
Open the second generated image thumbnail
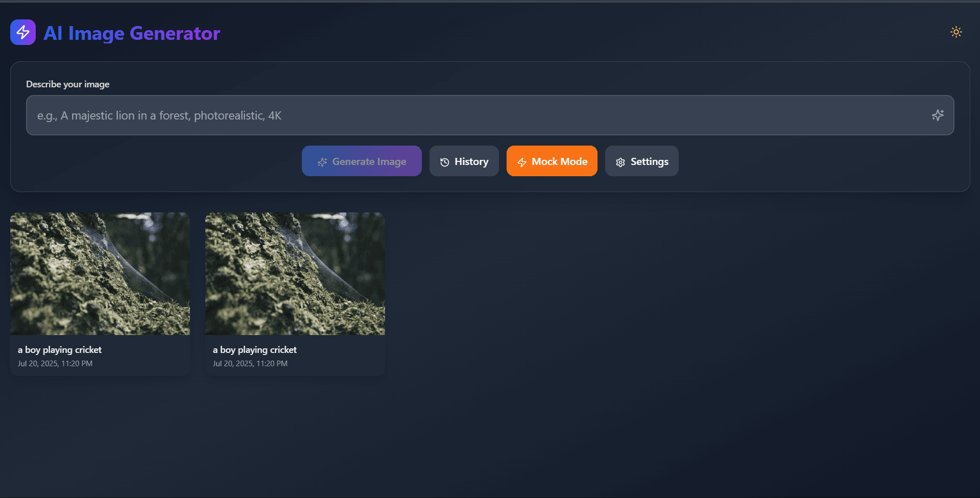[295, 274]
